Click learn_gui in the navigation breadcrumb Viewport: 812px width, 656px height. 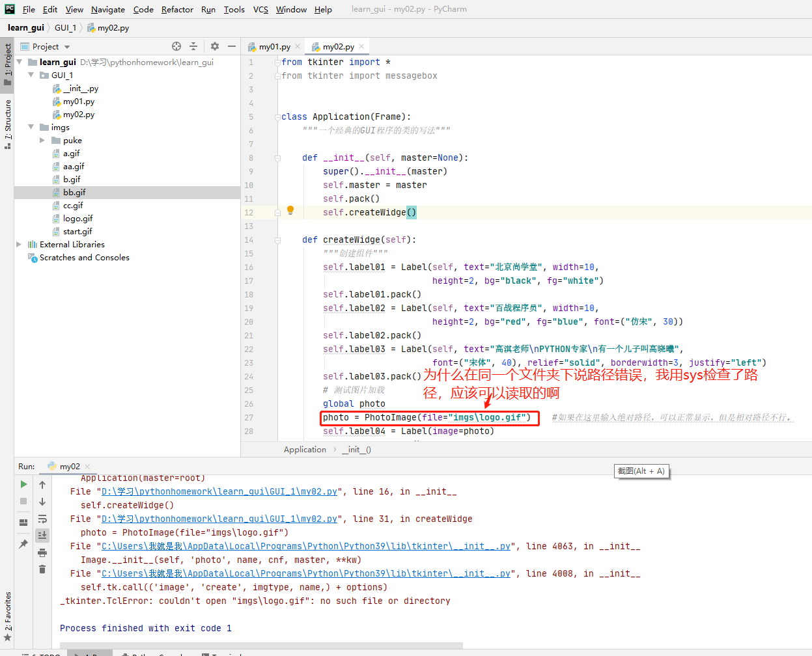point(26,27)
